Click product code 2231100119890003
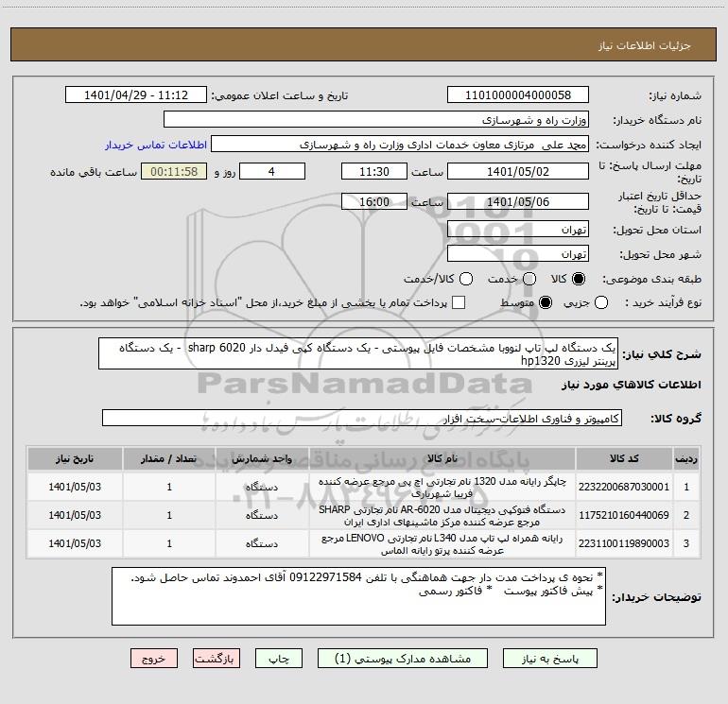Screen dimensions: 728x704 coord(624,543)
